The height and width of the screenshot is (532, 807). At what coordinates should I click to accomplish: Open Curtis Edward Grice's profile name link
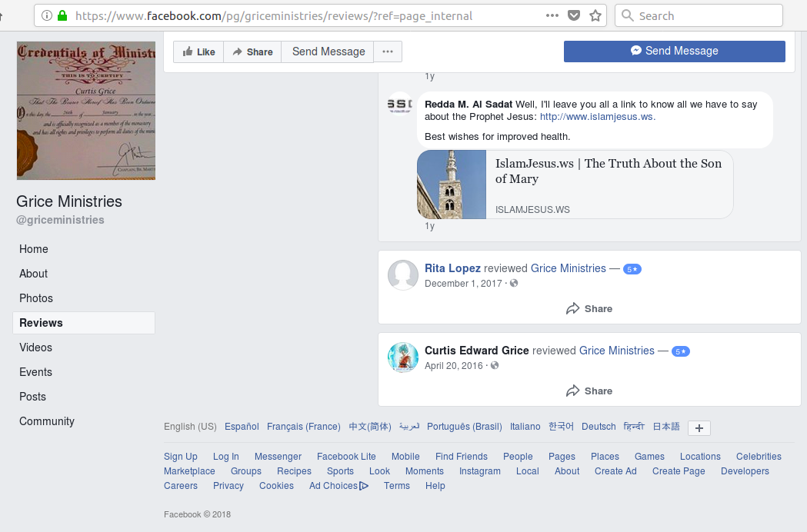pos(476,351)
